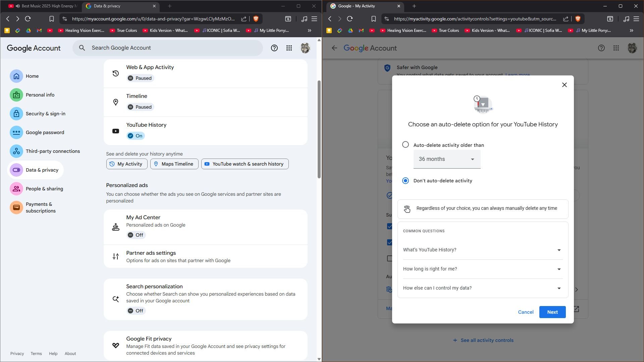Open Web & App Activity settings

tap(206, 73)
